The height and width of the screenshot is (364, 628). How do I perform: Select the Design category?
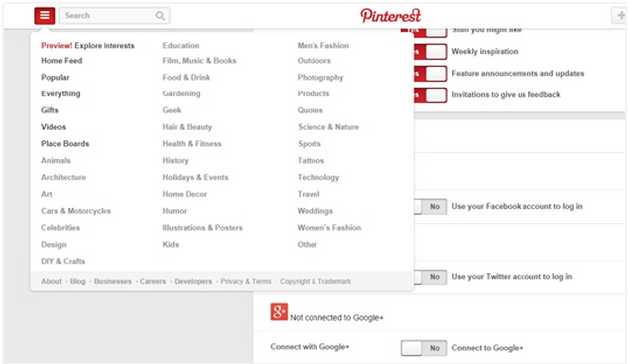pyautogui.click(x=54, y=245)
